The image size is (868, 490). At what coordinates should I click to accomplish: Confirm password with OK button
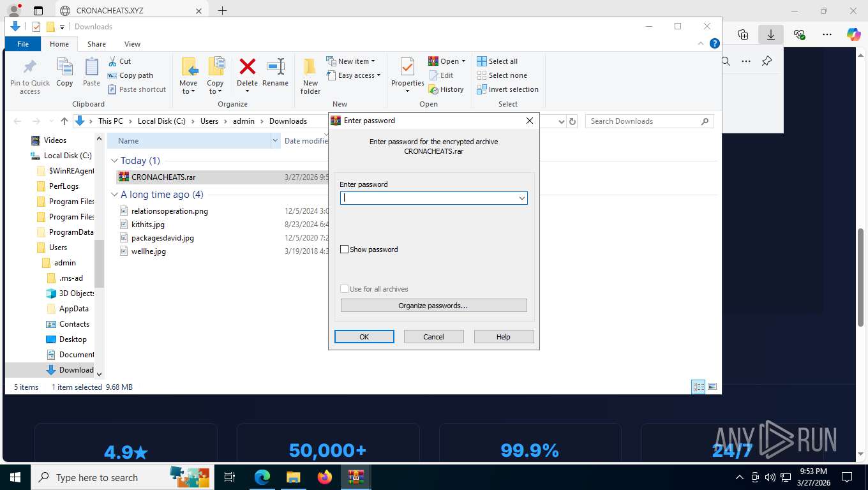point(364,337)
